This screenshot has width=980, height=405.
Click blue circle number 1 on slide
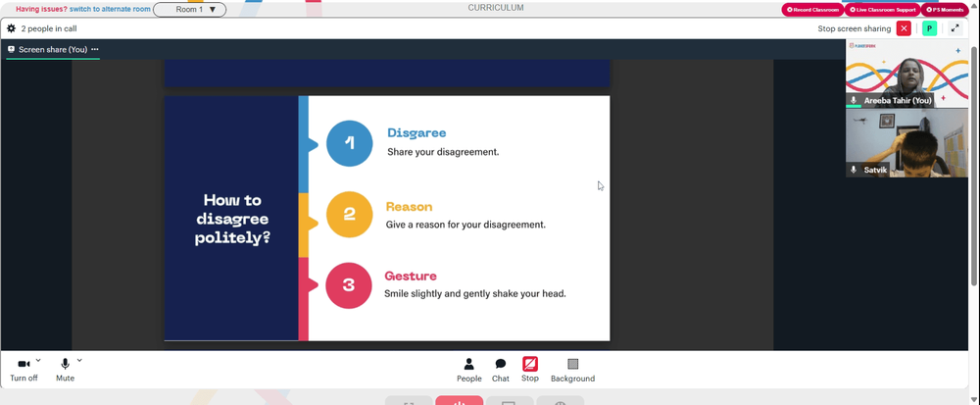pyautogui.click(x=350, y=143)
